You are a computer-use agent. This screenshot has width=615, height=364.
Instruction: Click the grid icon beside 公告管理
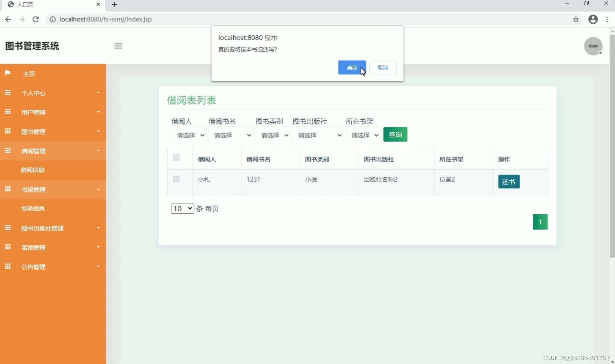(8, 266)
